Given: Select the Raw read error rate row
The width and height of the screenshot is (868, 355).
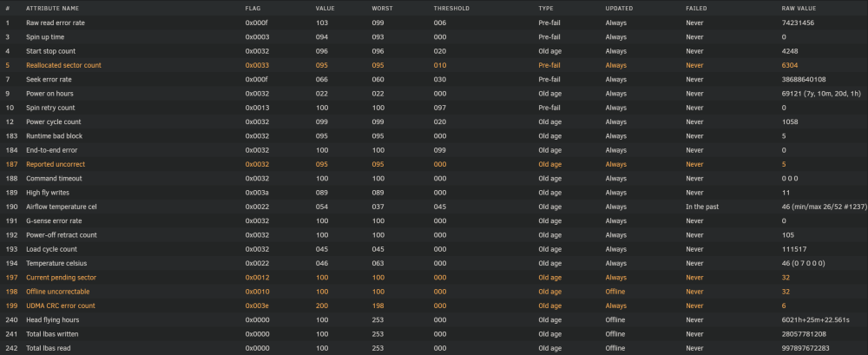Looking at the screenshot, I should click(x=434, y=23).
